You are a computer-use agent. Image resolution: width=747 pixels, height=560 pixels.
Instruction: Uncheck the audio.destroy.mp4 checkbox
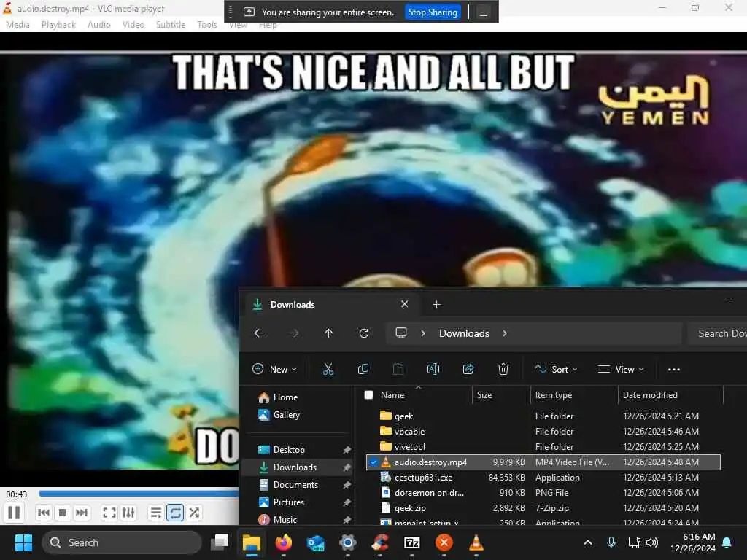(373, 462)
